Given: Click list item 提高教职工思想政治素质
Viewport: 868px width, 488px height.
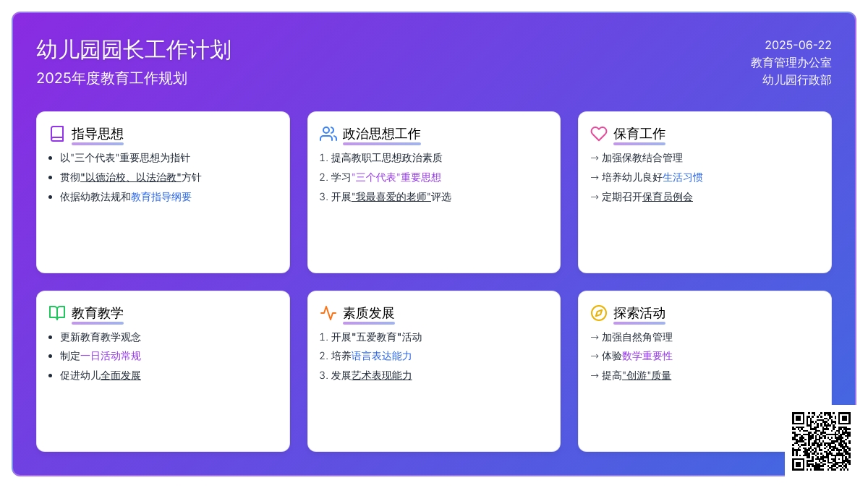Looking at the screenshot, I should [x=387, y=158].
